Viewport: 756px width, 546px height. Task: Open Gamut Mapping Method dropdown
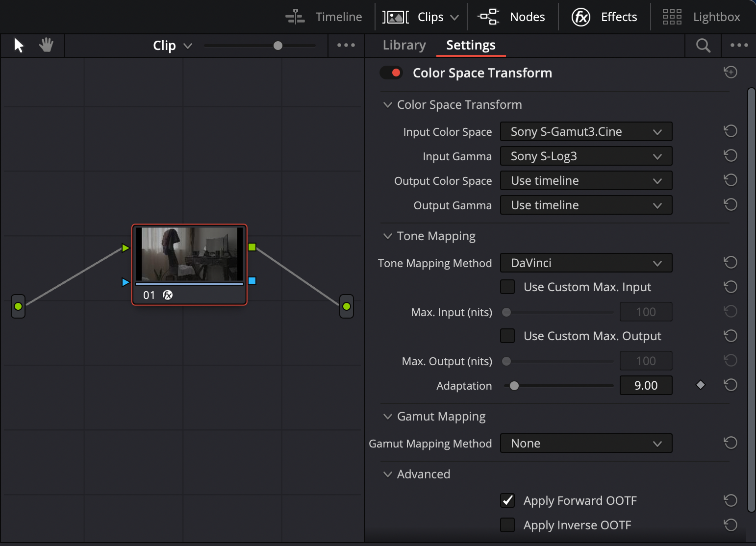(586, 443)
